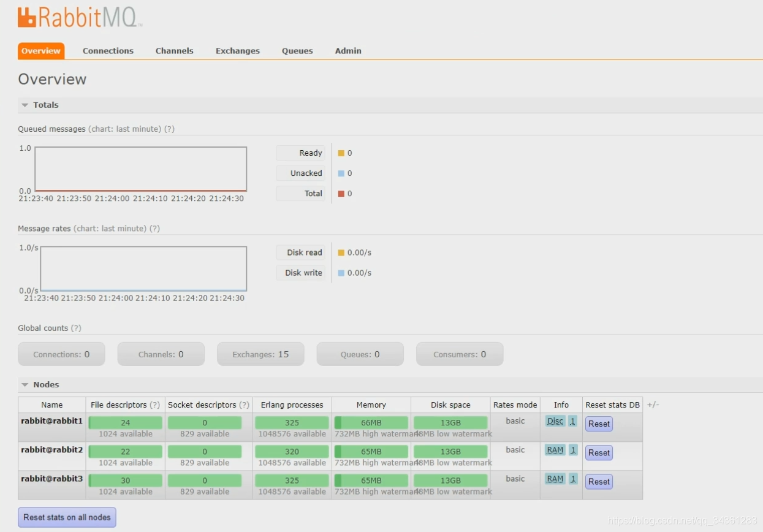
Task: Open help for Queued messages
Action: click(x=169, y=129)
